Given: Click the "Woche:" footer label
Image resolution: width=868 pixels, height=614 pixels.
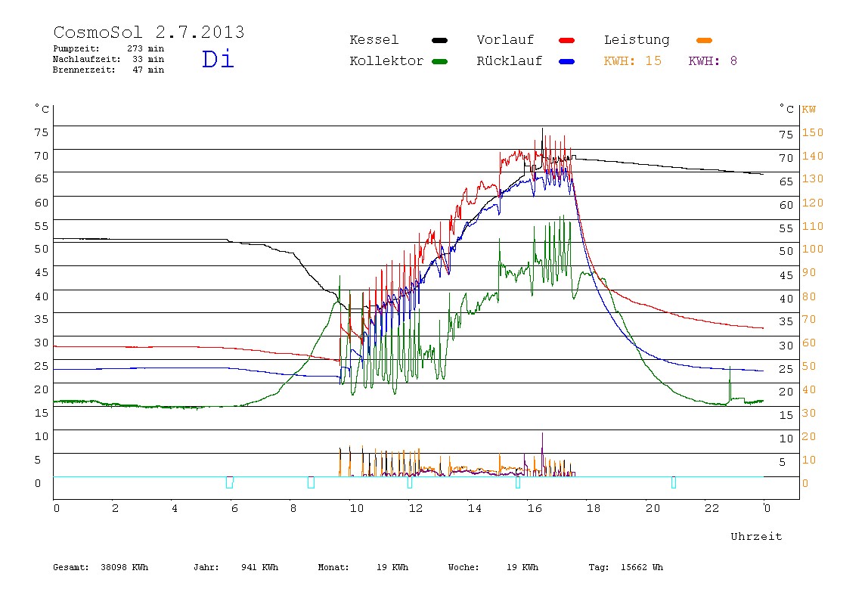Looking at the screenshot, I should (x=463, y=567).
